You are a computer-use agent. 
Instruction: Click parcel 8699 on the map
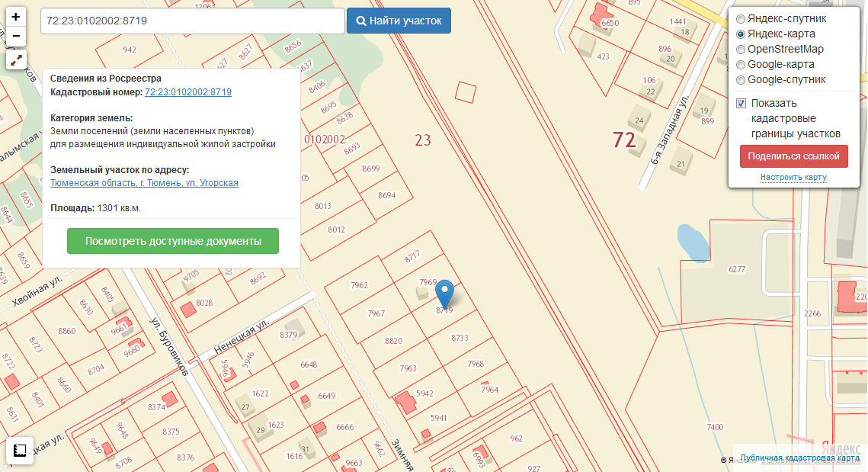[x=371, y=169]
